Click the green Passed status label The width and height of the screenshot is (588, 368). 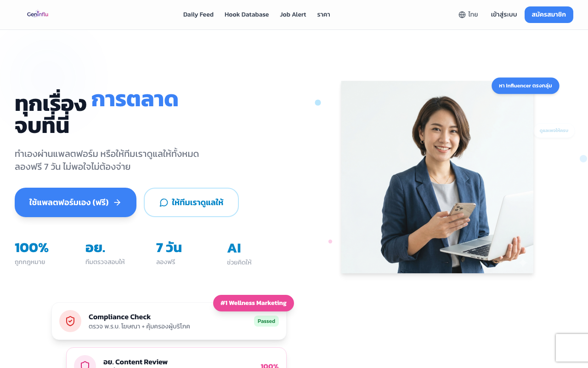coord(266,321)
